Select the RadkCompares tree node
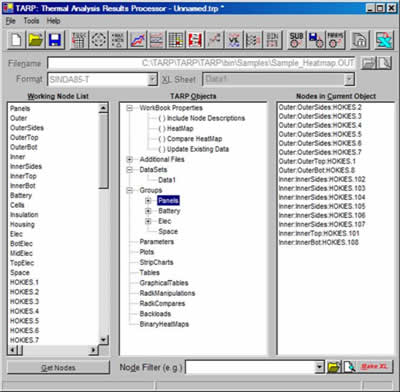The height and width of the screenshot is (392, 400). pos(162,304)
